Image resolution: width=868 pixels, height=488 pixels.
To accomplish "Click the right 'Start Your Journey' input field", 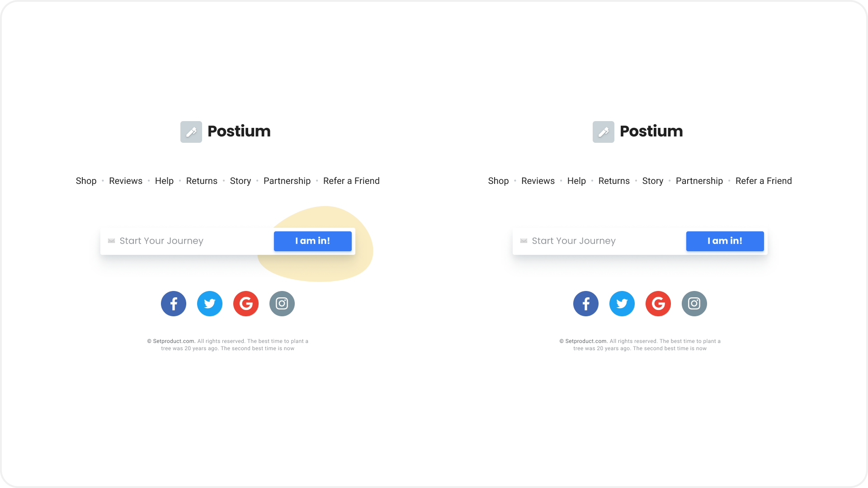I will [x=596, y=241].
